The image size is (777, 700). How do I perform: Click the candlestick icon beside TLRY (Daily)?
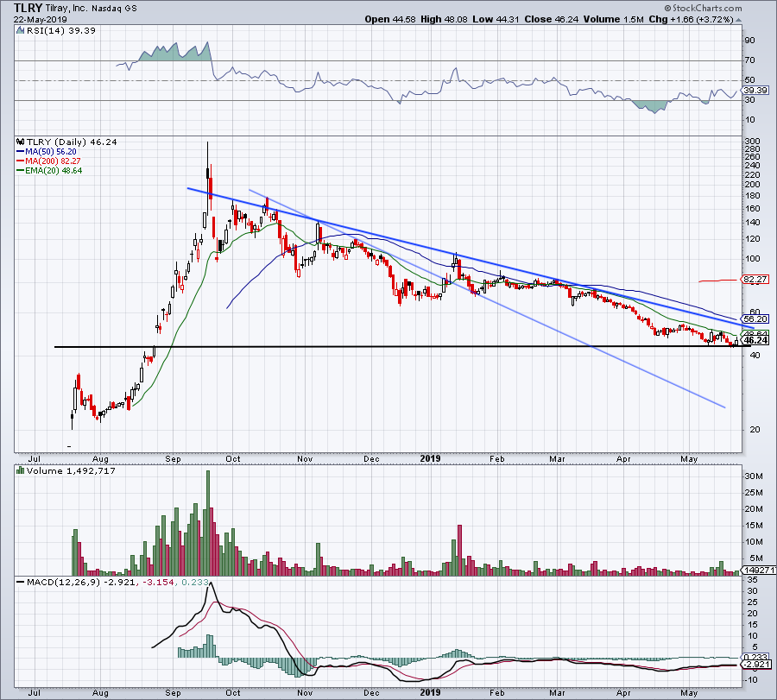20,142
